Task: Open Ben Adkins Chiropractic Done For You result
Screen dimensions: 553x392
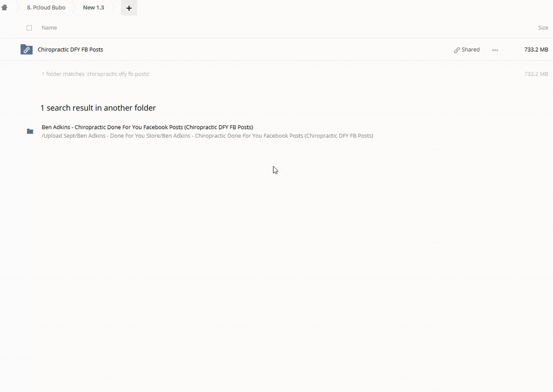Action: pos(147,127)
